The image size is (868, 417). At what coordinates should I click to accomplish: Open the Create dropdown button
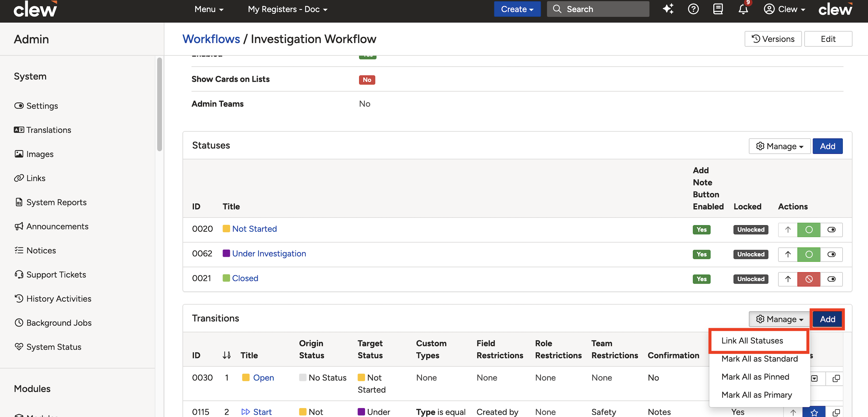(517, 9)
